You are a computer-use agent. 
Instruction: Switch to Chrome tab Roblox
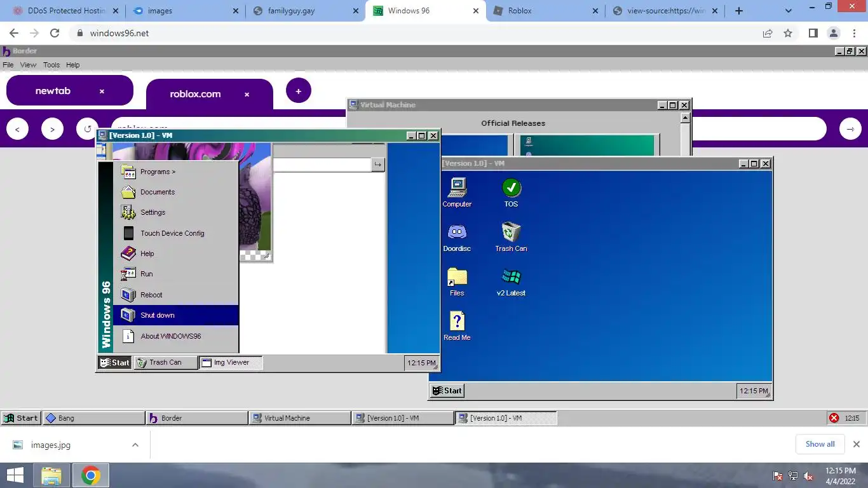(x=545, y=11)
